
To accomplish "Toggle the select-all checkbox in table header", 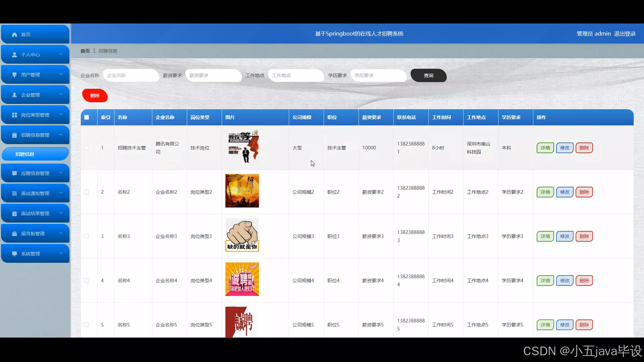I will (x=87, y=117).
